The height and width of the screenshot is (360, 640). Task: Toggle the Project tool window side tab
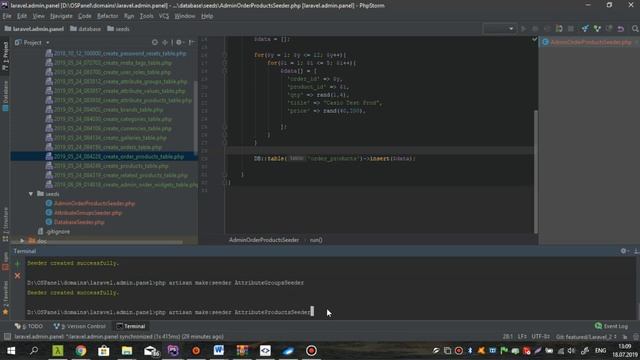pos(5,56)
